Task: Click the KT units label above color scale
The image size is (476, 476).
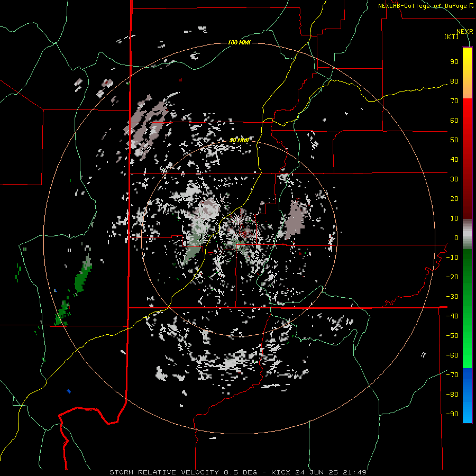Action: 452,36
